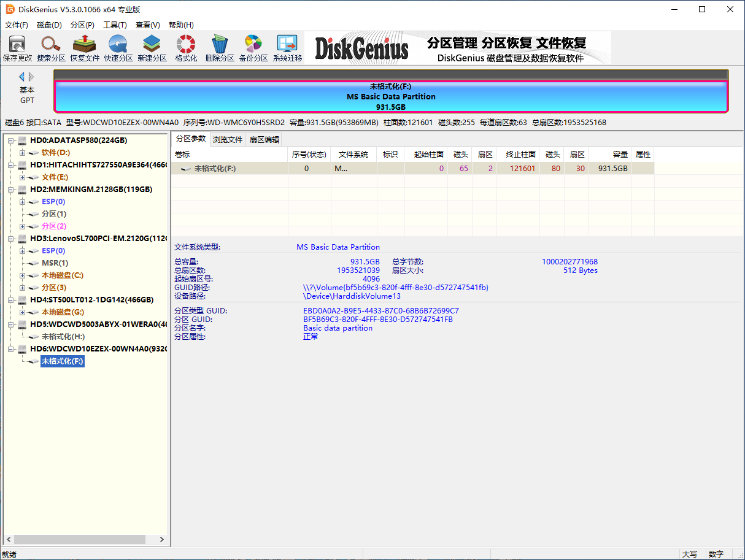The width and height of the screenshot is (745, 560).
Task: Expand the 本地磁盘(C:) node
Action: click(x=22, y=275)
